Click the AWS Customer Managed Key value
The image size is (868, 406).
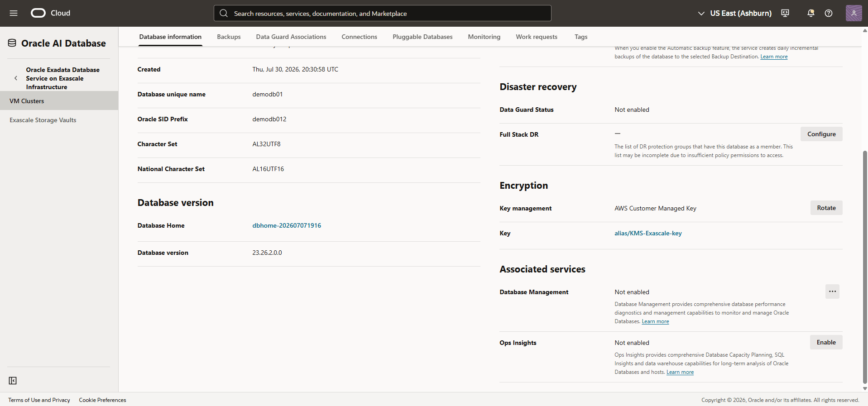click(x=655, y=208)
